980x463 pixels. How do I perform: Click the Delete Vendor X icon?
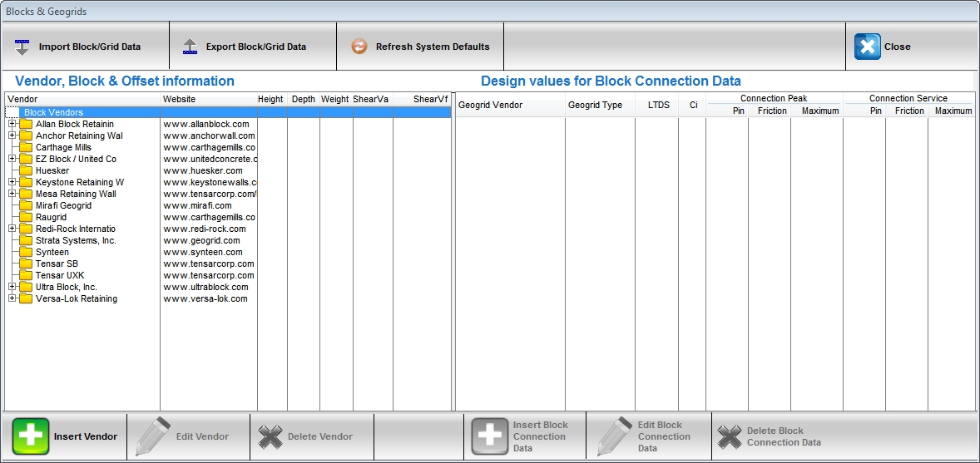tap(270, 436)
